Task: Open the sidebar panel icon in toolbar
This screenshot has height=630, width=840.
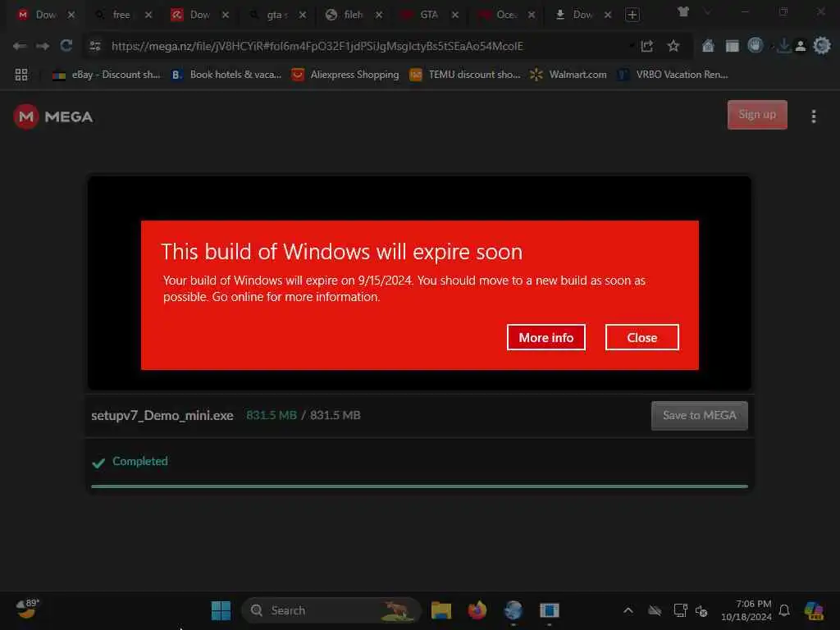Action: pos(732,46)
